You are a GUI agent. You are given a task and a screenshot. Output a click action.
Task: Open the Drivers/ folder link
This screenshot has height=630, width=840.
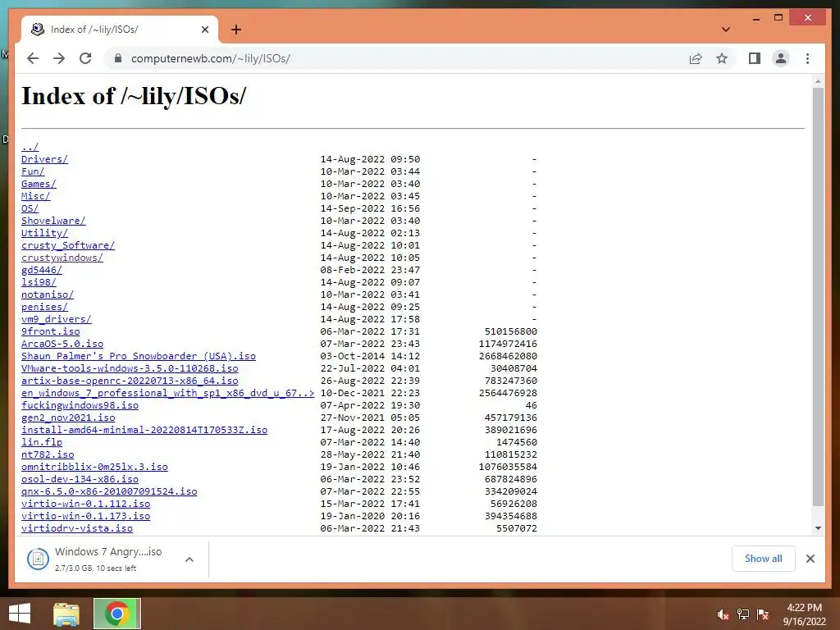pyautogui.click(x=44, y=159)
